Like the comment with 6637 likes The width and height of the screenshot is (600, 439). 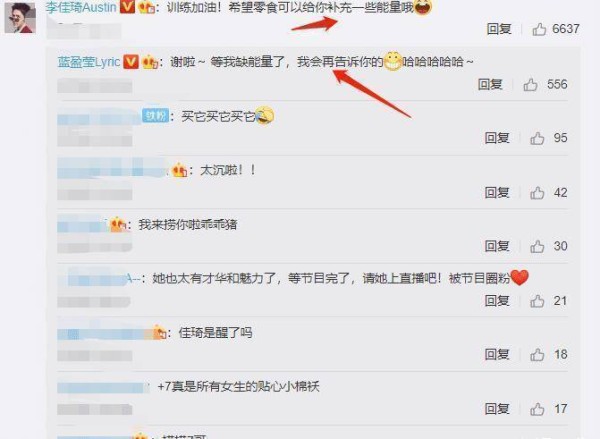click(x=539, y=29)
